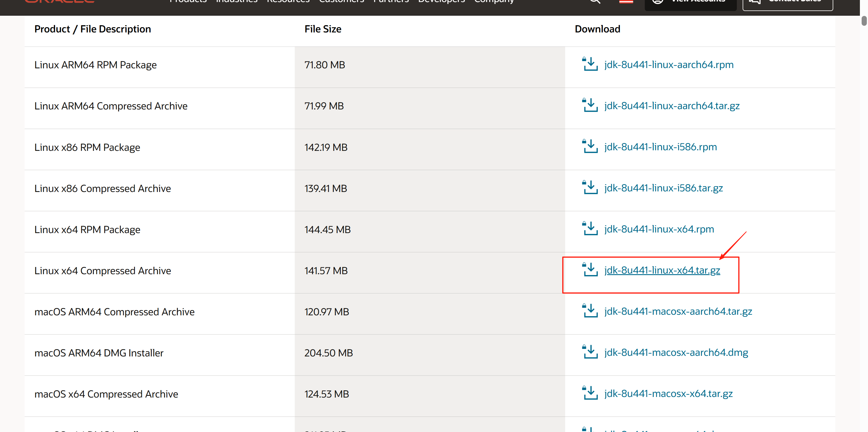Click download icon in the red highlighted box
Screen dimensions: 868x432
[590, 270]
